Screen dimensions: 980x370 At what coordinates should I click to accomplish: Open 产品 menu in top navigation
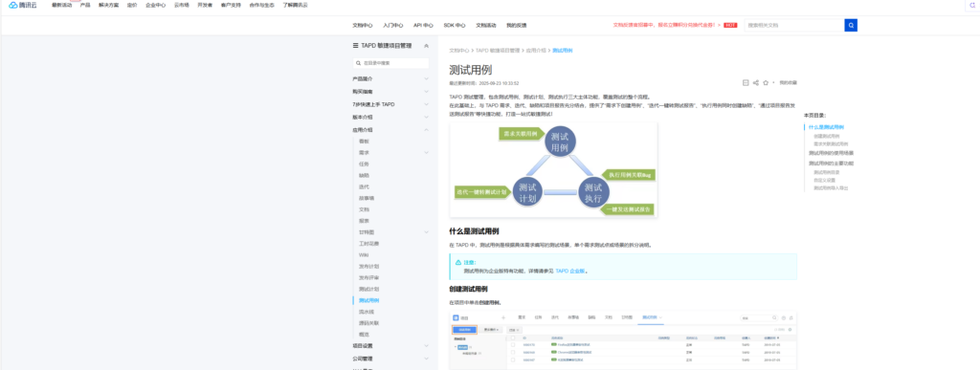(x=85, y=5)
